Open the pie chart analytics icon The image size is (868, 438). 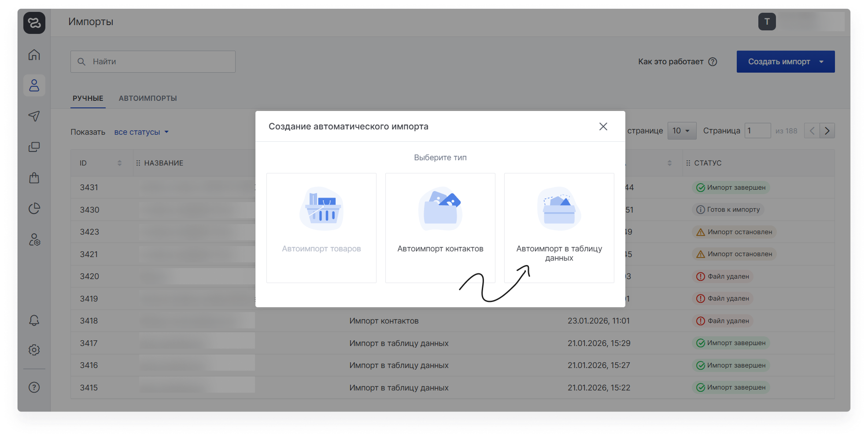(x=34, y=208)
